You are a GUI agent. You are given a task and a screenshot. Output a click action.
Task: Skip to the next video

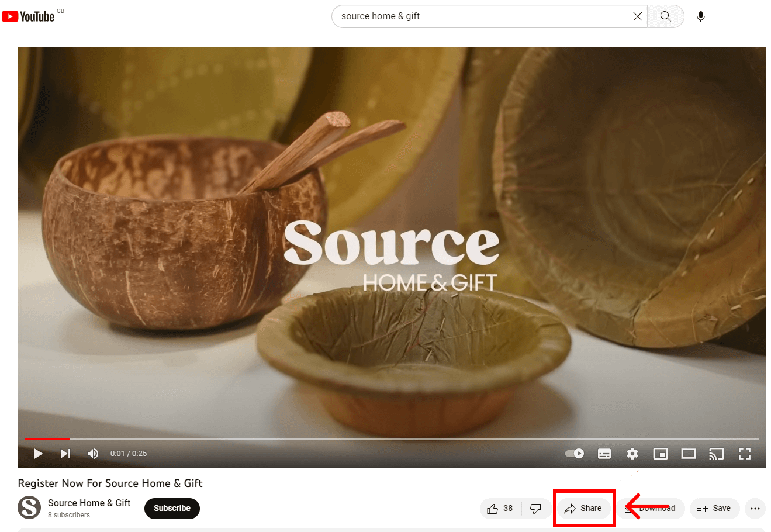(x=65, y=454)
